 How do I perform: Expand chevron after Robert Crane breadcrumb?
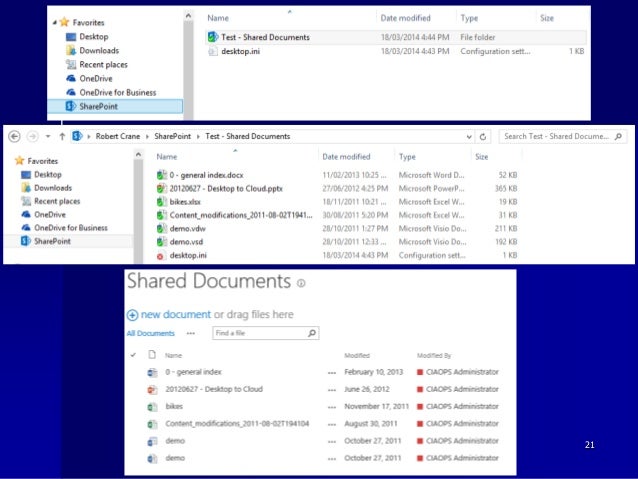tap(147, 136)
